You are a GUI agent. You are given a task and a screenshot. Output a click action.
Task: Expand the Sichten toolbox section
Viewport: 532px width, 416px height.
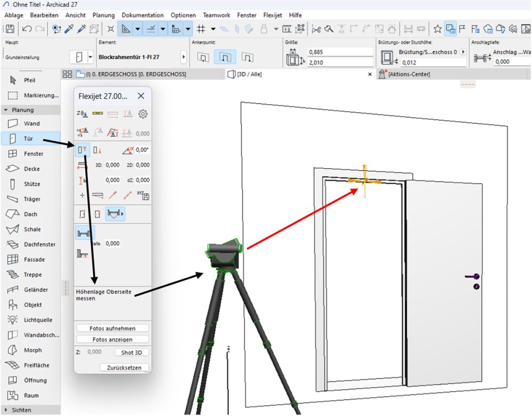coord(6,410)
